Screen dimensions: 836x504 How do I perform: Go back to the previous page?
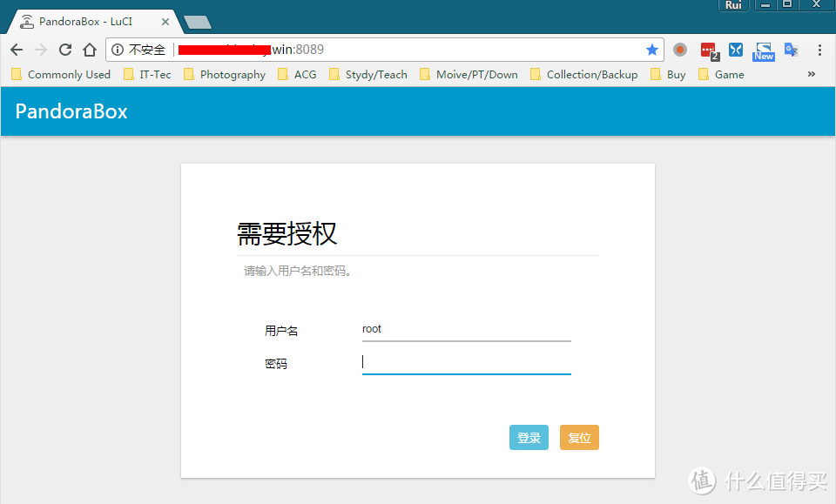click(x=17, y=50)
